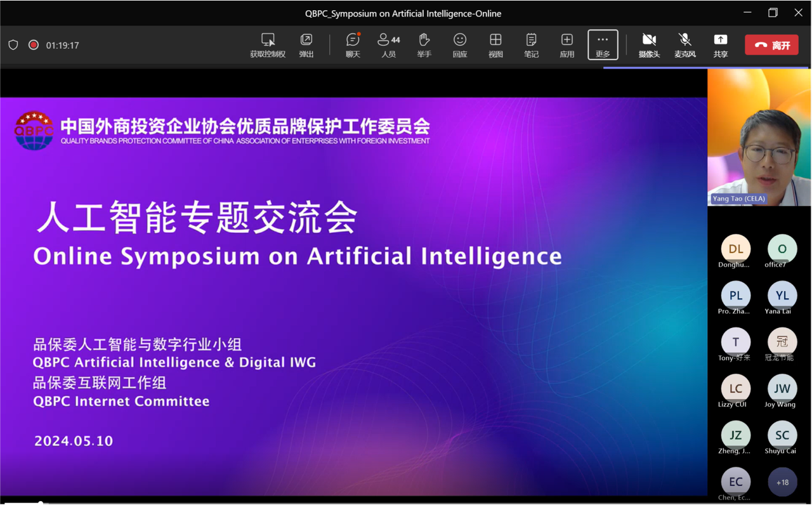The width and height of the screenshot is (812, 505).
Task: Expand the +18 more participants bubble
Action: tap(782, 482)
